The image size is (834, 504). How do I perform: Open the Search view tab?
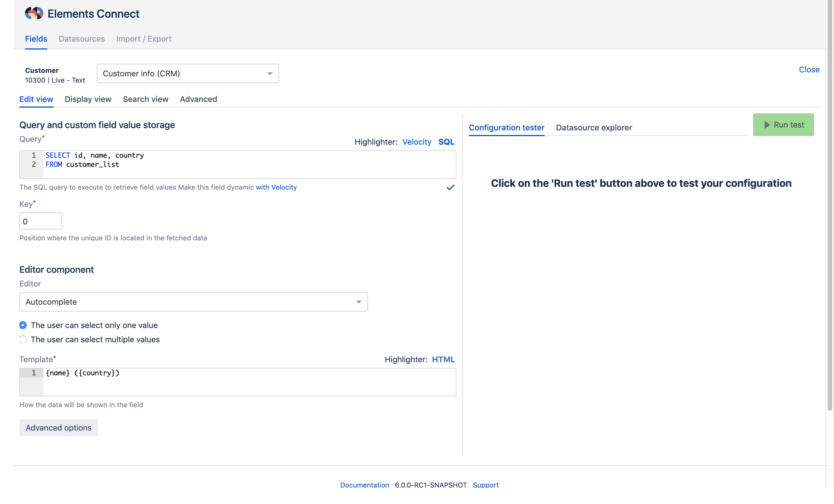(146, 99)
